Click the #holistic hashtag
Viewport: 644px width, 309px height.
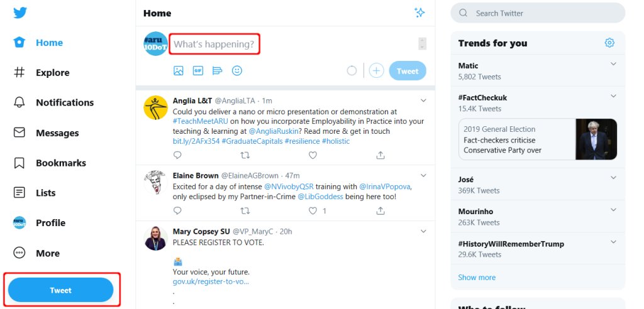pyautogui.click(x=336, y=141)
